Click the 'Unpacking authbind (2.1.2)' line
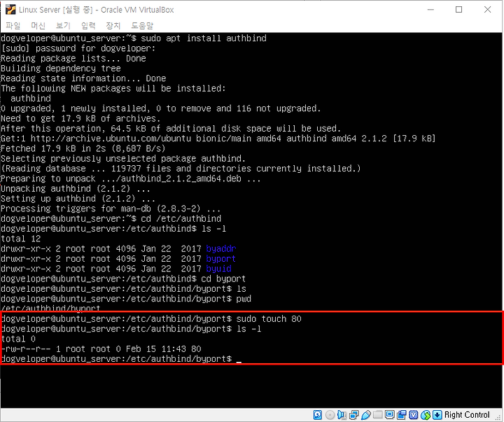The image size is (504, 422). pyautogui.click(x=75, y=189)
